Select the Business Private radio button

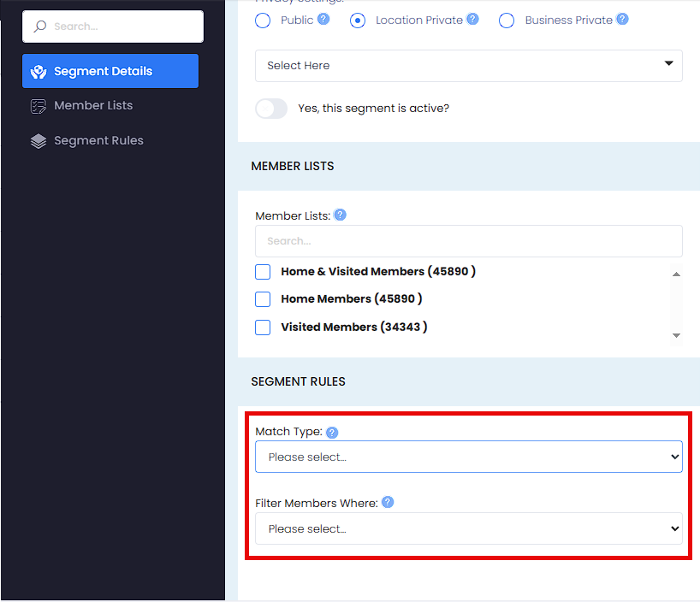[507, 21]
